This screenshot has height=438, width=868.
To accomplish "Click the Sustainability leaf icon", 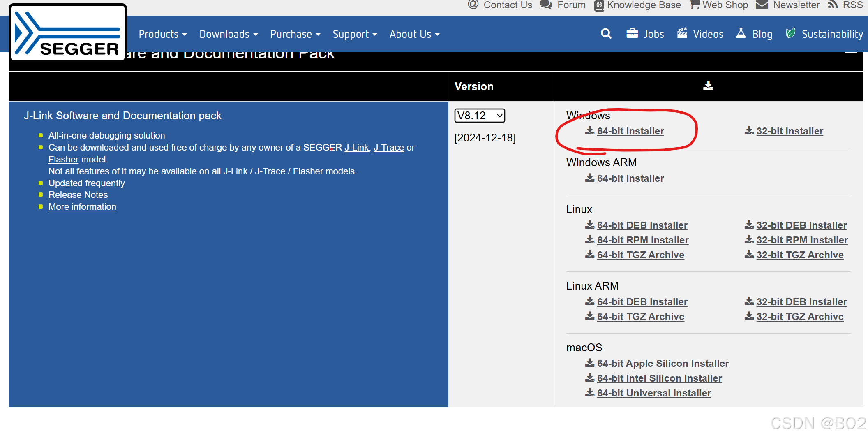I will (x=790, y=33).
